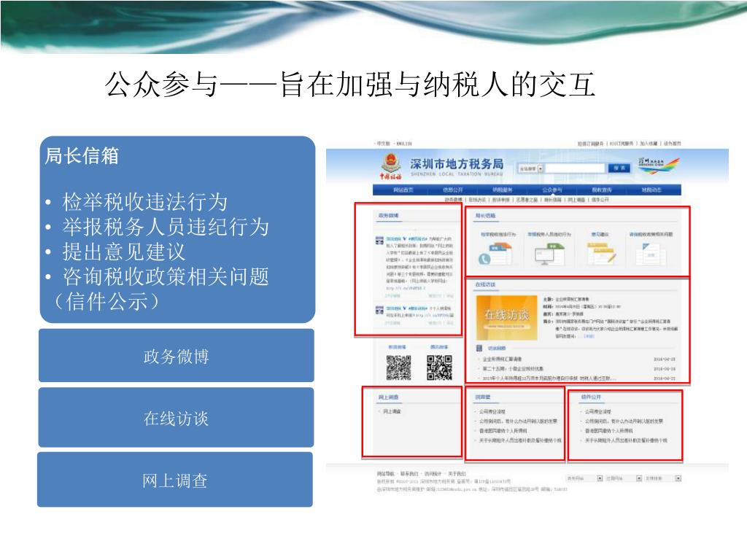Click the bullet 举报税务人员违纪行为
Image resolution: width=747 pixels, height=560 pixels.
click(166, 227)
